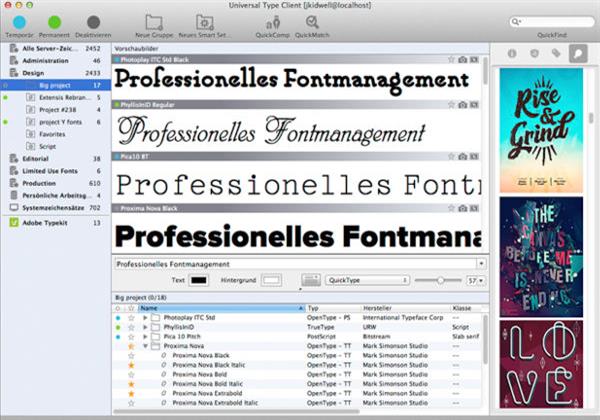The image size is (600, 420).
Task: Open the shield attributes tab in right panel
Action: coord(534,53)
